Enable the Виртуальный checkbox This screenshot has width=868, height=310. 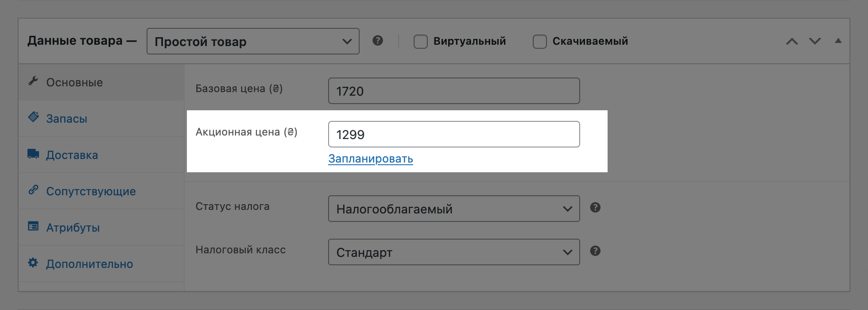[x=420, y=42]
